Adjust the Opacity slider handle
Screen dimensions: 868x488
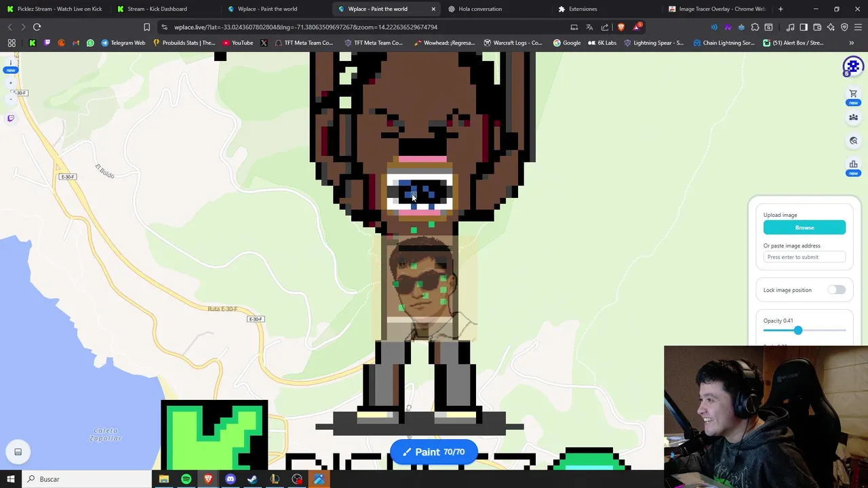point(798,330)
